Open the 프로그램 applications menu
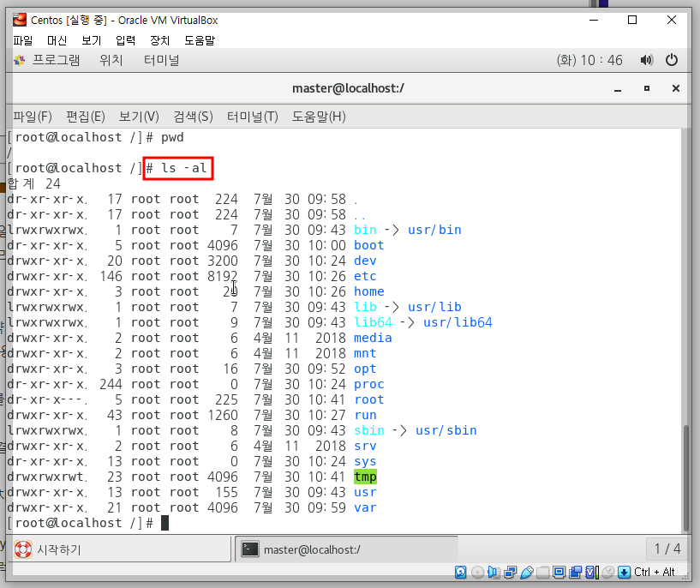 click(x=56, y=60)
